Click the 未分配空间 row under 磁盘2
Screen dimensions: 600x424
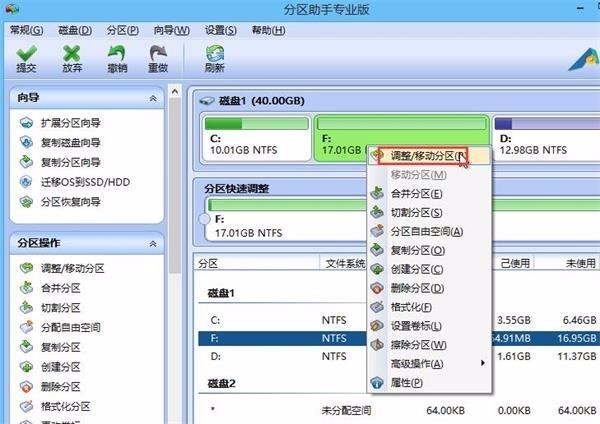[x=399, y=410]
